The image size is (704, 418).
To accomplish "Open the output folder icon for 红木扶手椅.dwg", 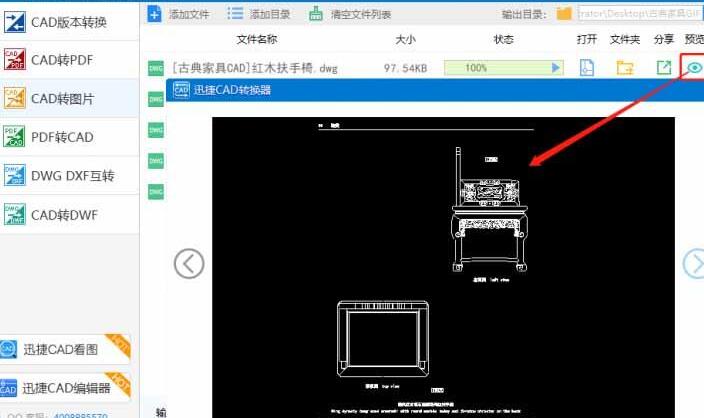I will pyautogui.click(x=625, y=68).
